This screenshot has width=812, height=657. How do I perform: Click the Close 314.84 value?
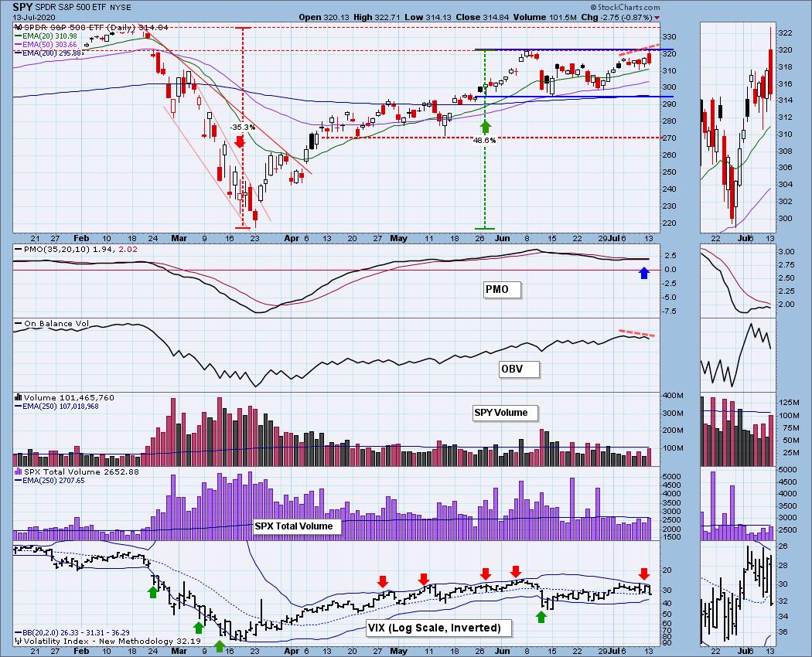[x=482, y=17]
